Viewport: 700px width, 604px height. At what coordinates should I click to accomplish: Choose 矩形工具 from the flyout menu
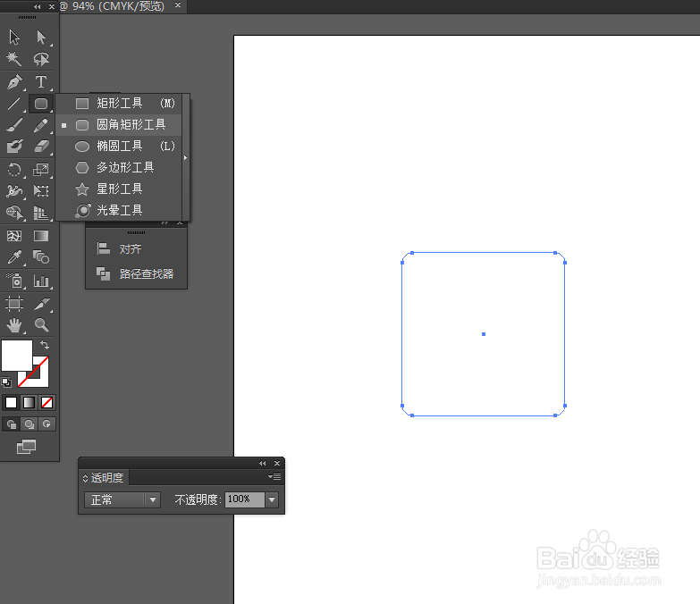click(x=120, y=104)
